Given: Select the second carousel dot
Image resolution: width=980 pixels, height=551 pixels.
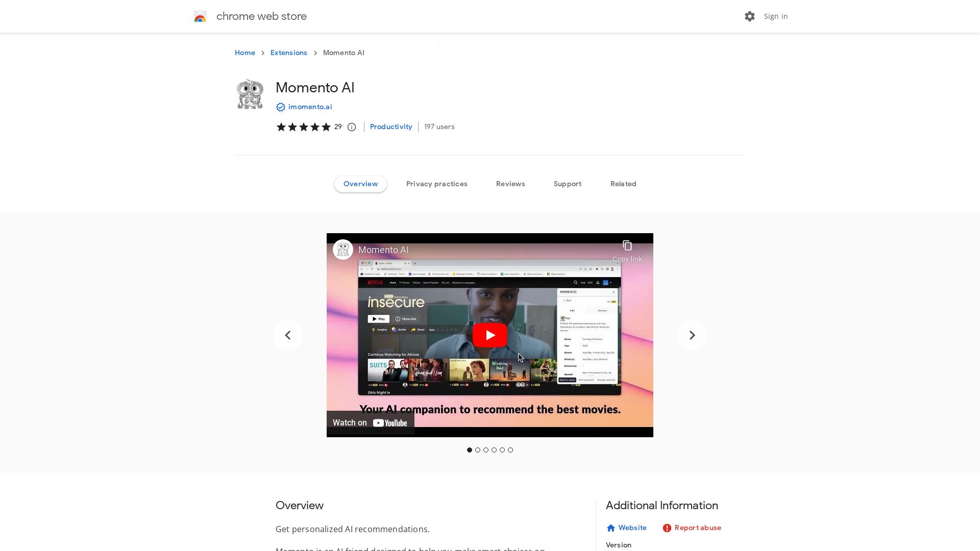Looking at the screenshot, I should [x=478, y=450].
